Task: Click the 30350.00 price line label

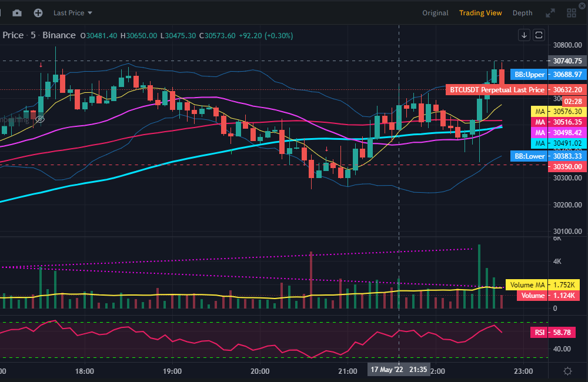Action: coord(567,167)
